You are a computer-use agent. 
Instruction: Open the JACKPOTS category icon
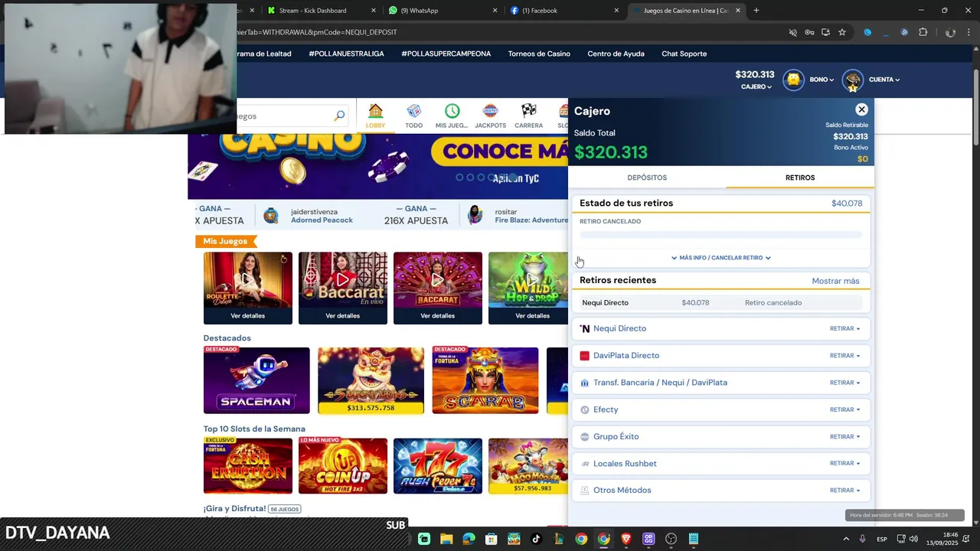(x=491, y=111)
